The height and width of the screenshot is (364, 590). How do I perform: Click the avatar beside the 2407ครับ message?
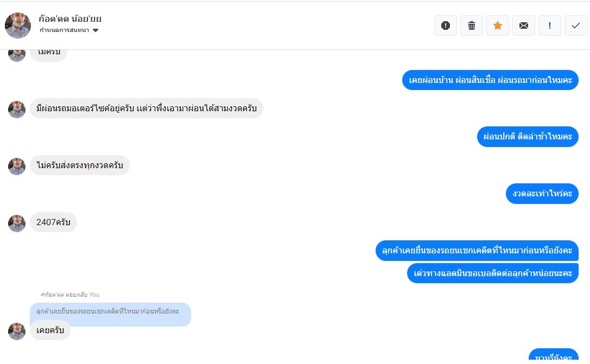[x=17, y=223]
